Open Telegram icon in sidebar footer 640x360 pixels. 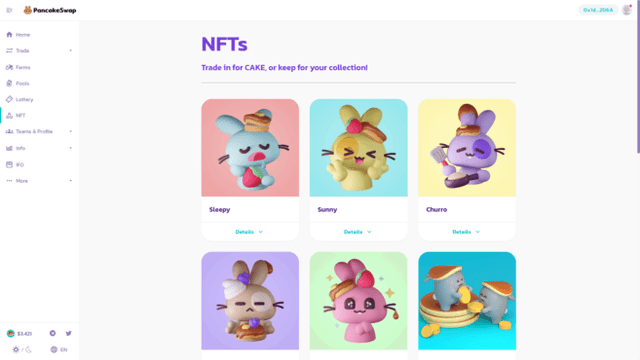click(53, 333)
